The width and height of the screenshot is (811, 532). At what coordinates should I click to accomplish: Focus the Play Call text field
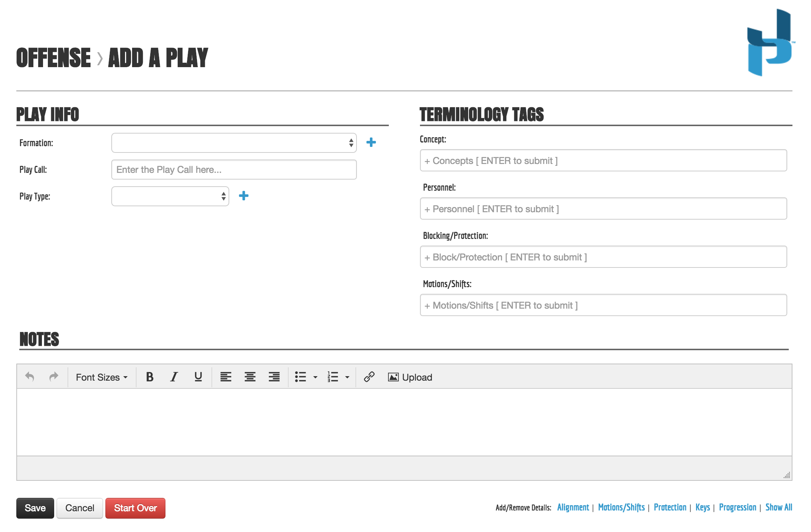234,170
